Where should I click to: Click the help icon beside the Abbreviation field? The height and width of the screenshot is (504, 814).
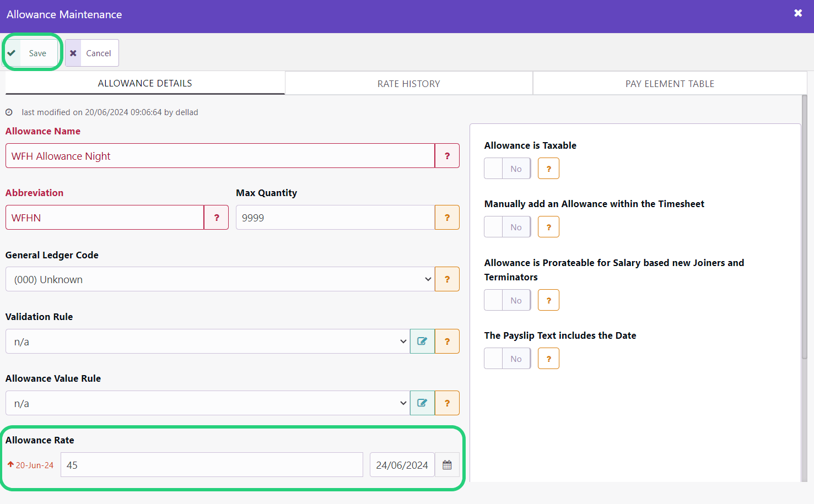coord(217,218)
